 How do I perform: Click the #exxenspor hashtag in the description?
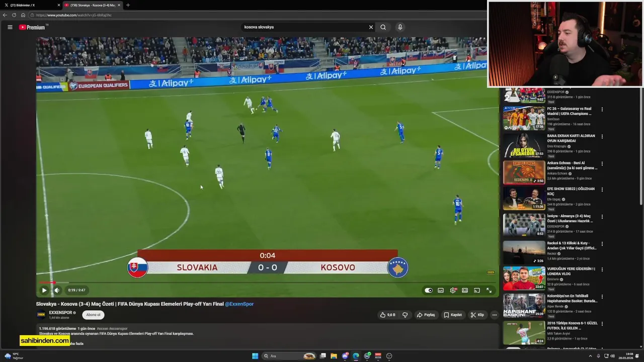point(118,328)
